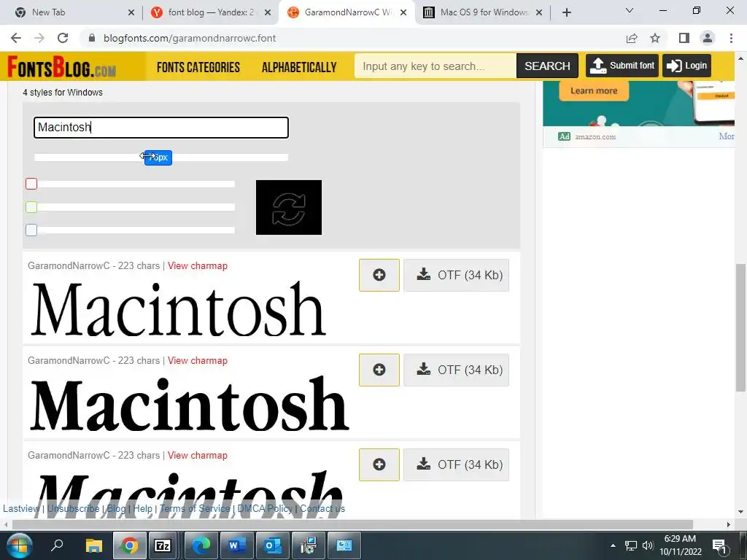
Task: Open 7-Zip from the taskbar
Action: pos(163,545)
